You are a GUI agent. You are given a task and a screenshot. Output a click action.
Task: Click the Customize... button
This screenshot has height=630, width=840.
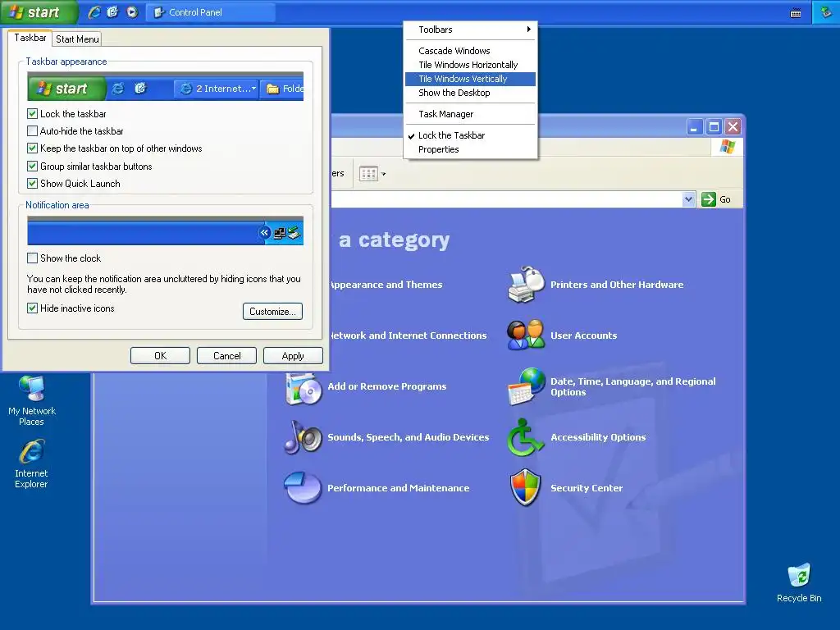point(272,311)
